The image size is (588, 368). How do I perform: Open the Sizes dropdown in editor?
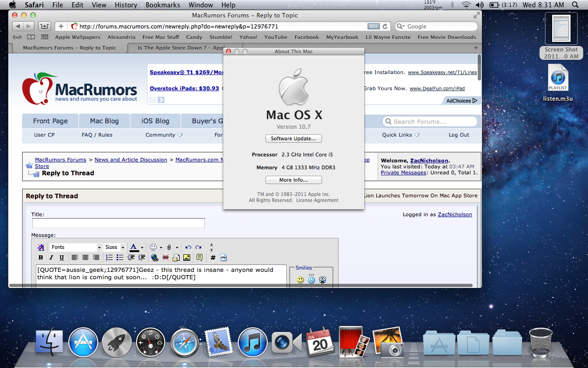tap(115, 247)
